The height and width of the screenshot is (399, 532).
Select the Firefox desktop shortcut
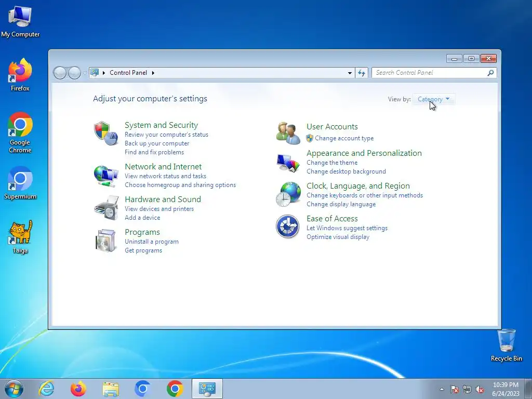click(20, 75)
